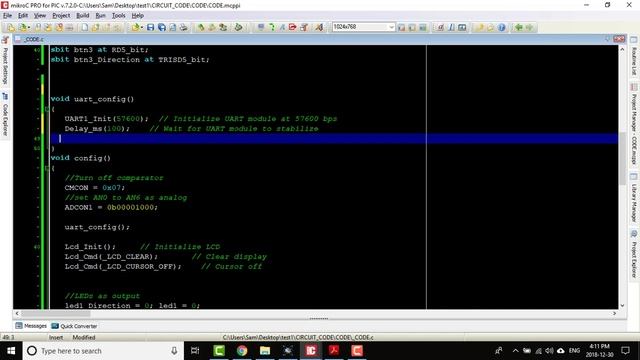Screen dimensions: 640x360
Task: Open Task View on the taskbar
Action: coord(195,351)
